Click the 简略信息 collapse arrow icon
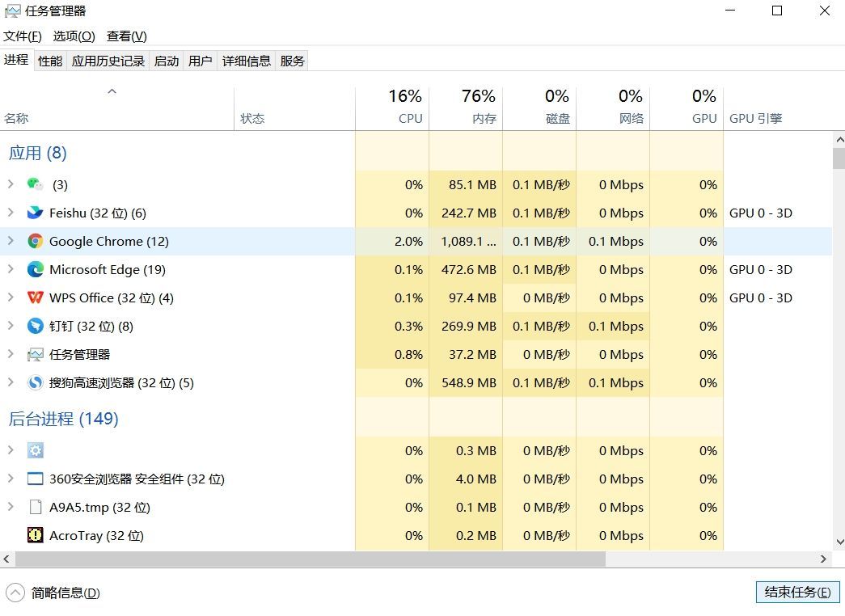Viewport: 845px width, 616px height. pyautogui.click(x=15, y=593)
